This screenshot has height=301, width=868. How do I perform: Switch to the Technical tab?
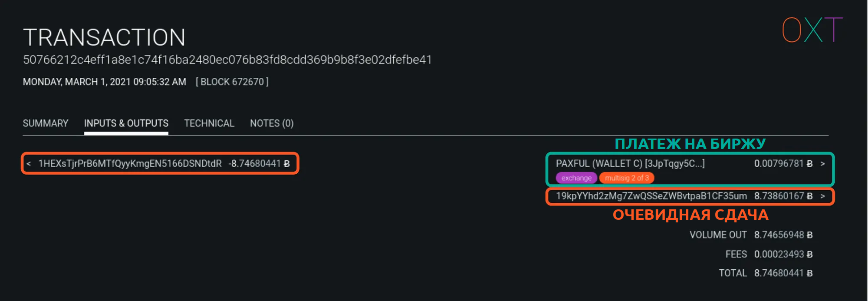click(x=209, y=123)
